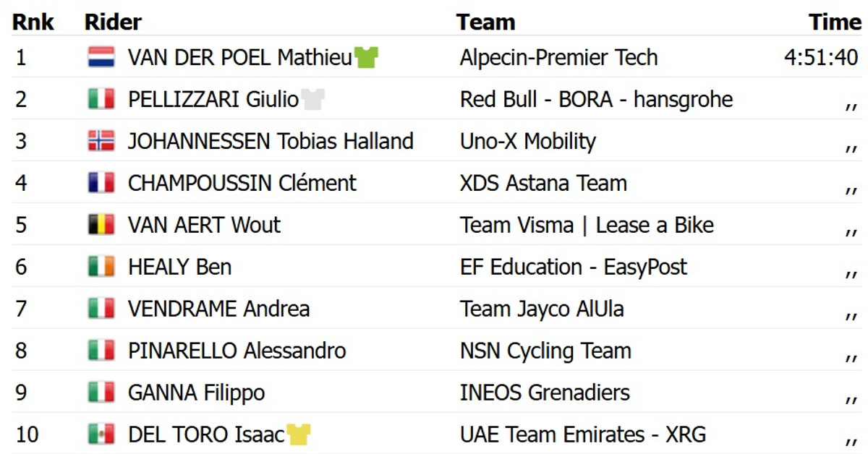Click the Netherlands flag icon in row 1
Image resolution: width=868 pixels, height=454 pixels.
coord(101,57)
